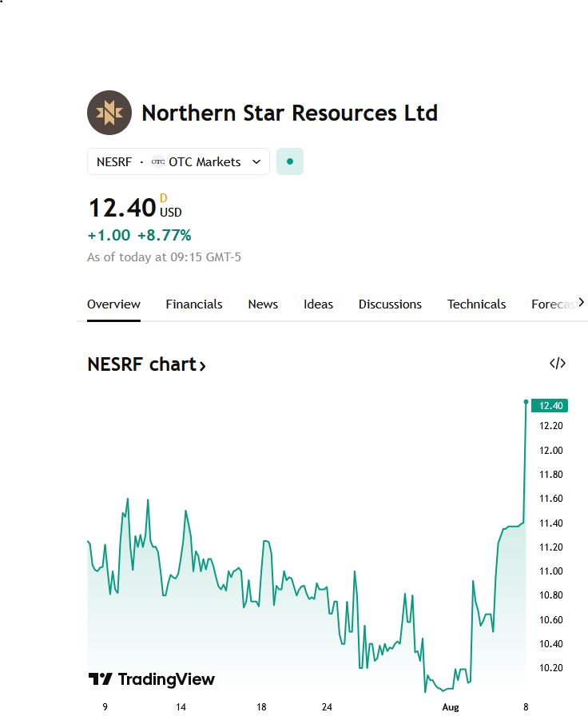The image size is (588, 720).
Task: Open the Forecast tab
Action: (x=553, y=304)
